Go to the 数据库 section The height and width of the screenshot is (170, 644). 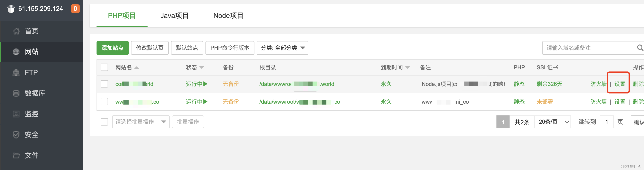[34, 93]
